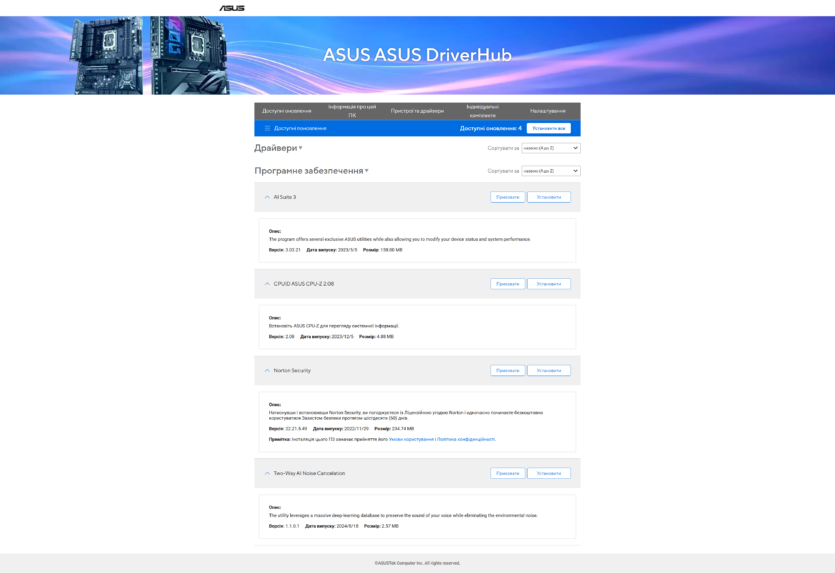This screenshot has width=835, height=573.
Task: Open the Політика конфіденційності link
Action: pyautogui.click(x=466, y=439)
